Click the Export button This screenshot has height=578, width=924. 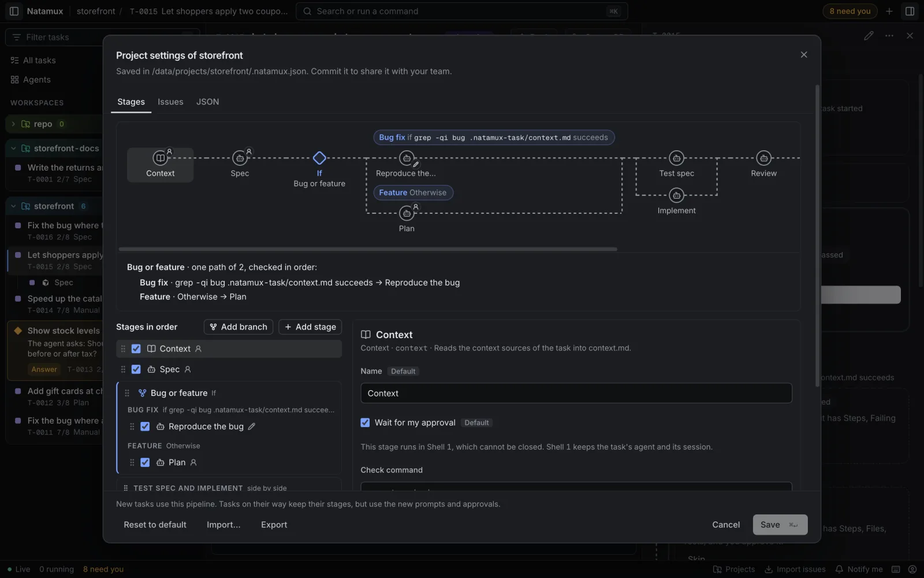274,525
